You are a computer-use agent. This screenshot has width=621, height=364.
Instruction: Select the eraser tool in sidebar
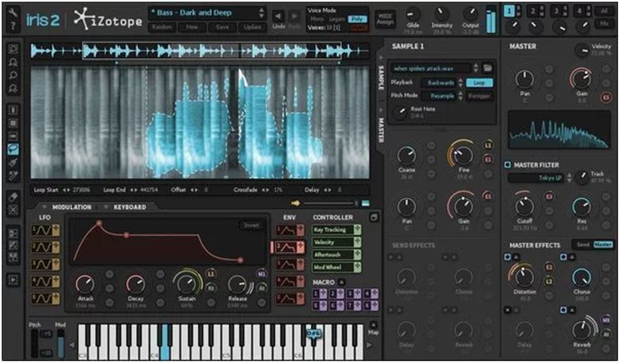tap(13, 197)
